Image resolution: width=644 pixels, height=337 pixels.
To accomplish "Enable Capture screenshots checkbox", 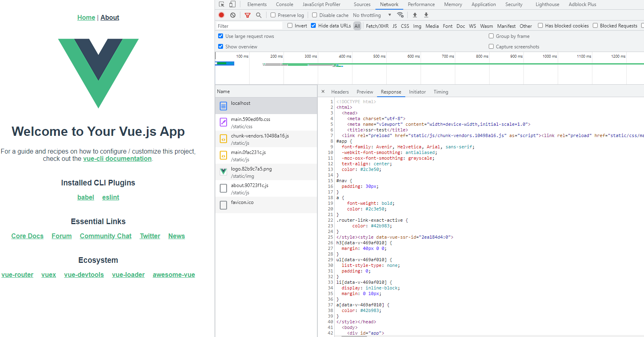I will [491, 46].
